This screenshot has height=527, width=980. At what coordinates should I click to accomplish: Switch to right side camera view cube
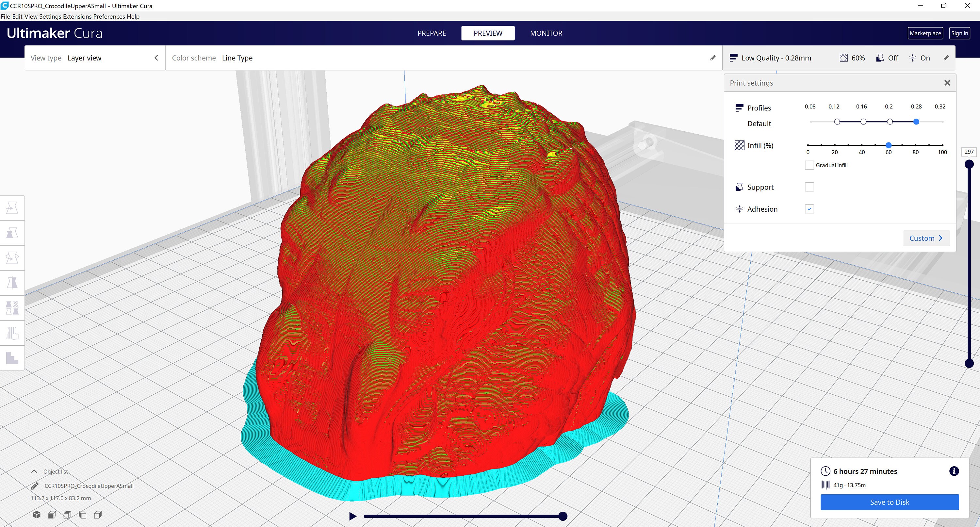pos(98,515)
